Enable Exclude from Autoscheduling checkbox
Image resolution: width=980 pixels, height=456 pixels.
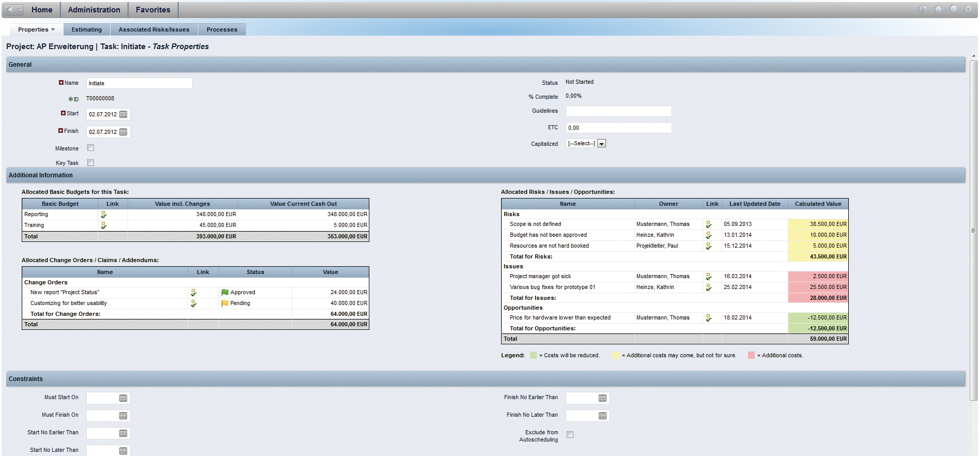(x=570, y=435)
